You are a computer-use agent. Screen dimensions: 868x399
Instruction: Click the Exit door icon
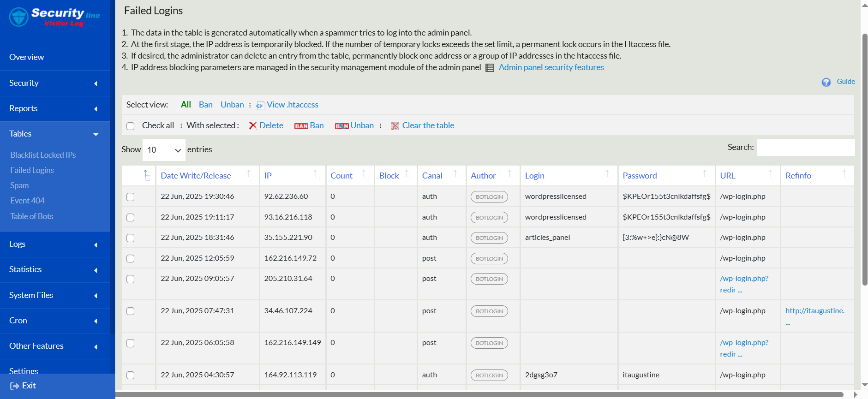(x=15, y=386)
